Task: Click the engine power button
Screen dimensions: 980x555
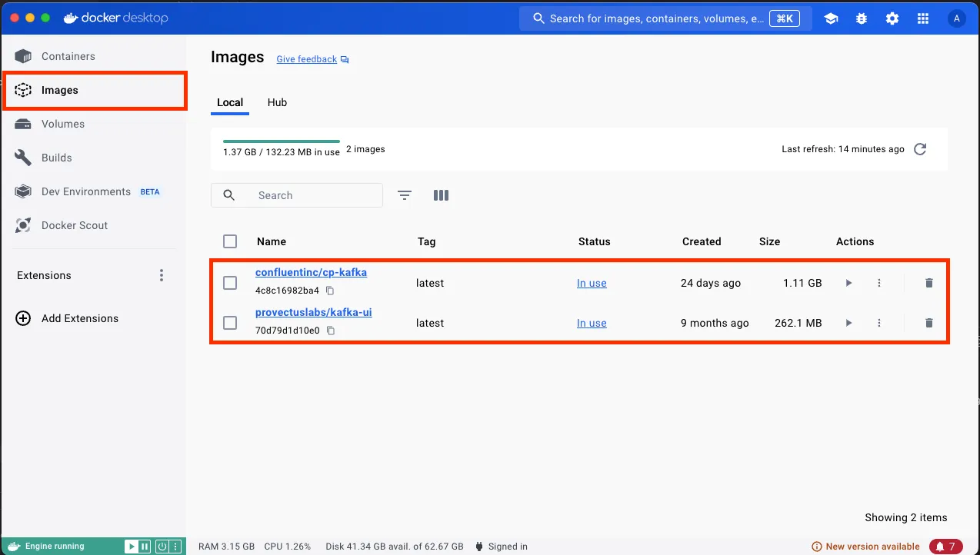Action: click(x=162, y=547)
